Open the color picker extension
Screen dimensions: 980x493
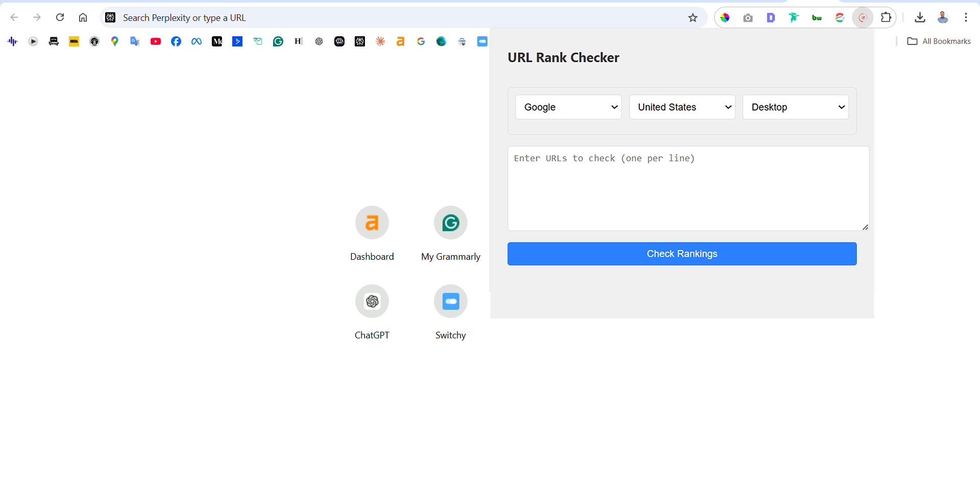pos(725,17)
